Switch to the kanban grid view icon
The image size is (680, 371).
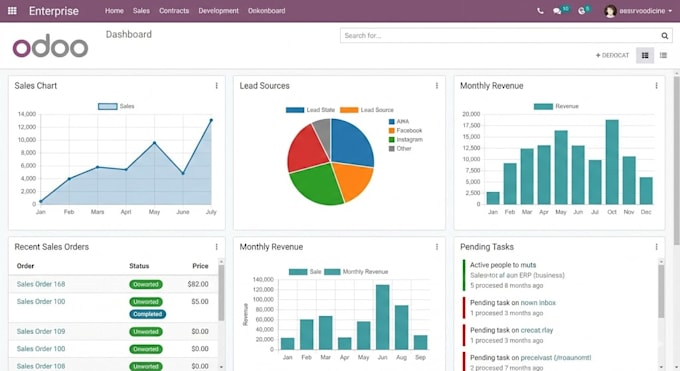(x=645, y=55)
